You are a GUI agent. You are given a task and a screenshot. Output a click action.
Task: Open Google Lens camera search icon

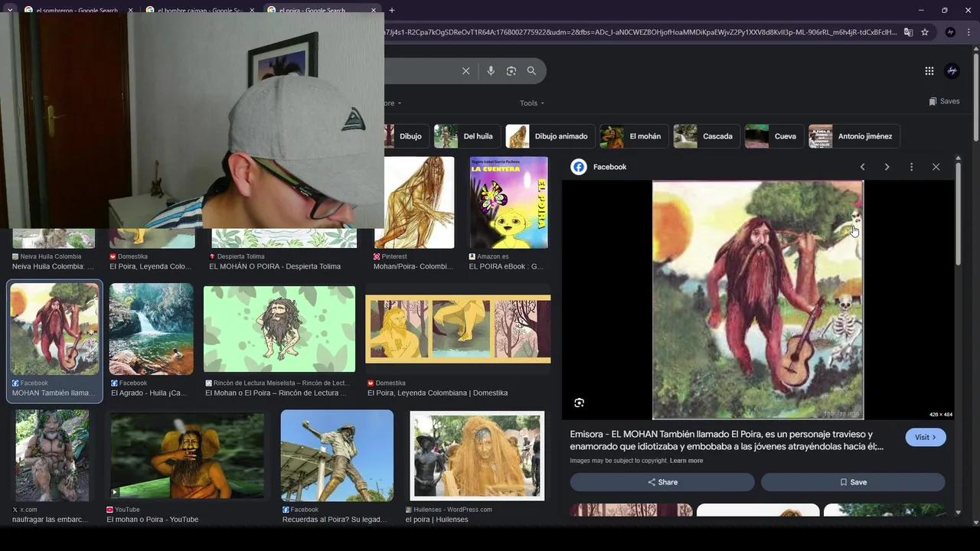511,71
